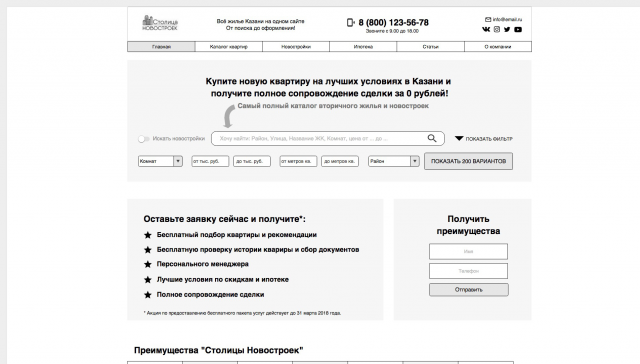This screenshot has width=640, height=364.
Task: Click the от тыс. руб. field
Action: tap(210, 161)
